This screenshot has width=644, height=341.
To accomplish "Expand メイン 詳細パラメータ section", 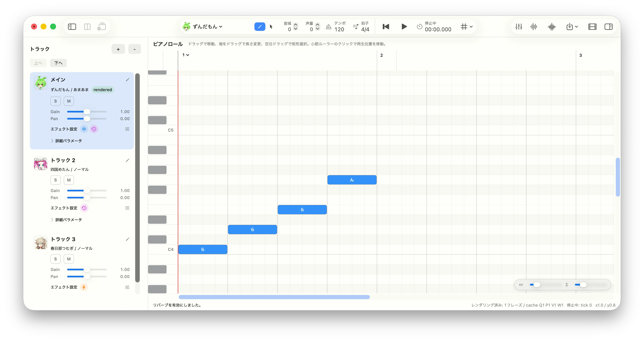I will [x=67, y=141].
